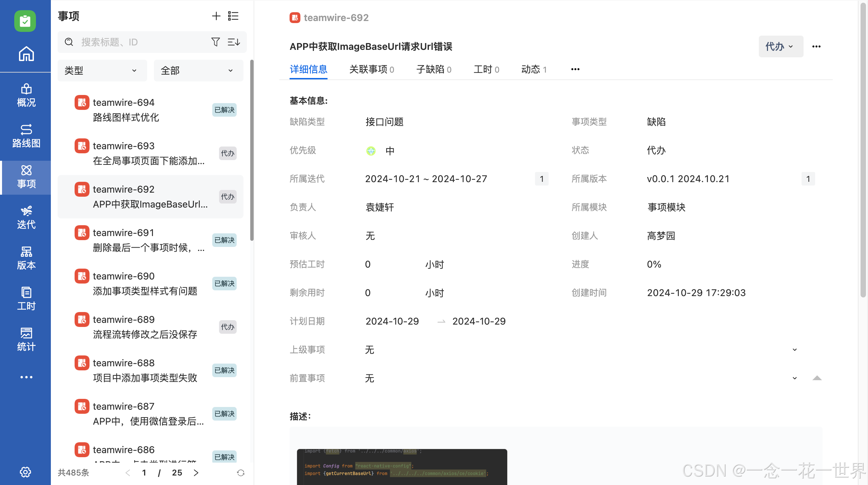Viewport: 868px width, 485px height.
Task: Go to next page of items
Action: coord(196,472)
